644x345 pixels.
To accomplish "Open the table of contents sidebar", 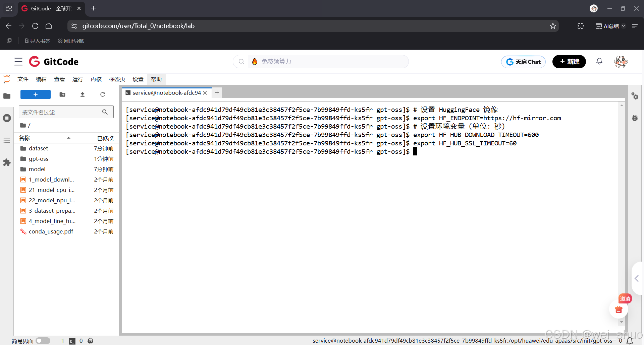I will (x=7, y=140).
